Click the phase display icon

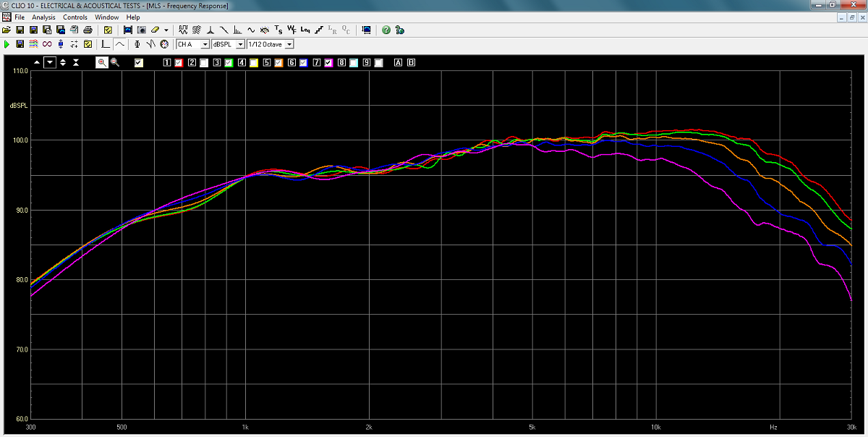[137, 44]
